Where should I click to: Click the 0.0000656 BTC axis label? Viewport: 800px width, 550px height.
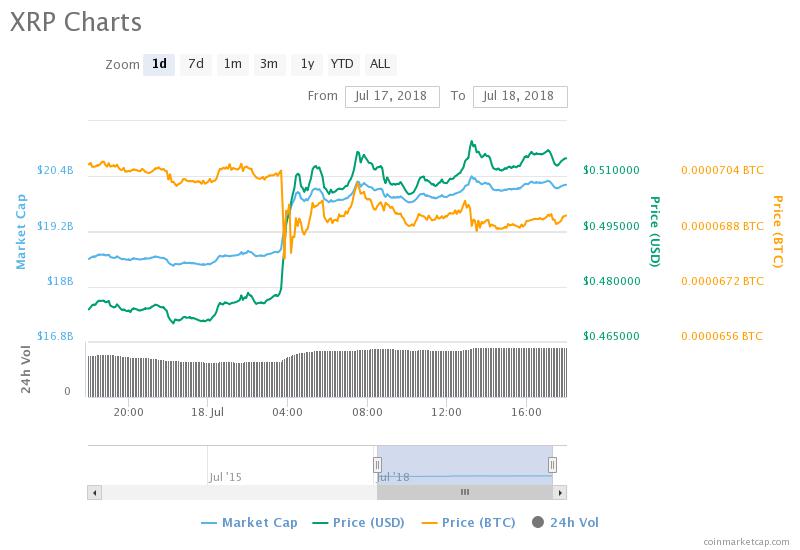(722, 336)
